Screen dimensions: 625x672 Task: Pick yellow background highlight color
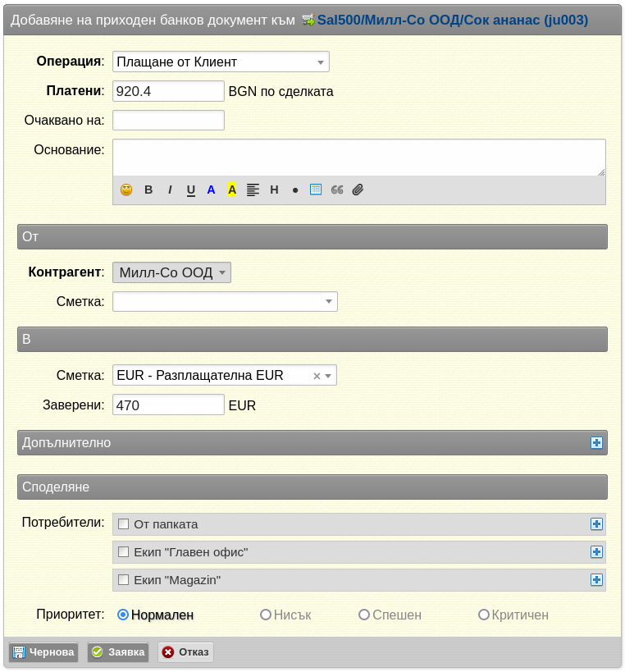(x=232, y=190)
